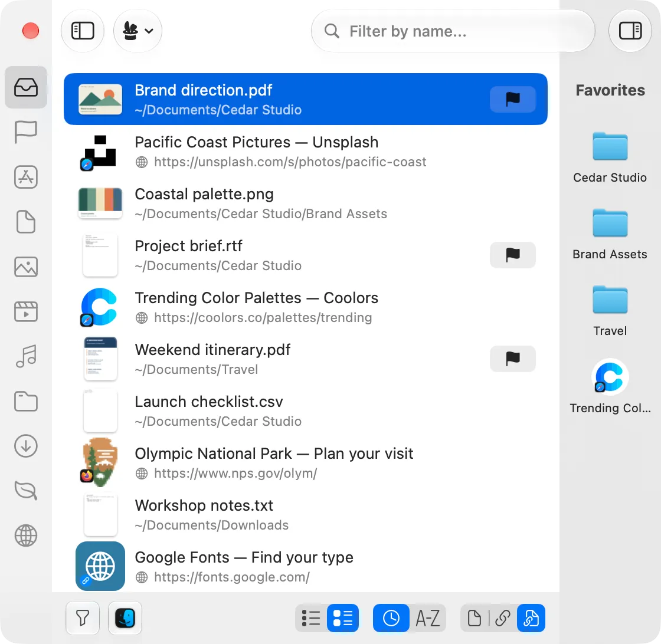The image size is (661, 644).
Task: Click the coolors.co palettes URL
Action: point(263,318)
